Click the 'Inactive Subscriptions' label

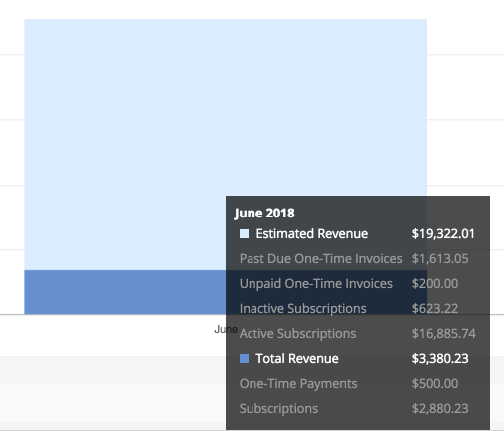click(x=303, y=309)
